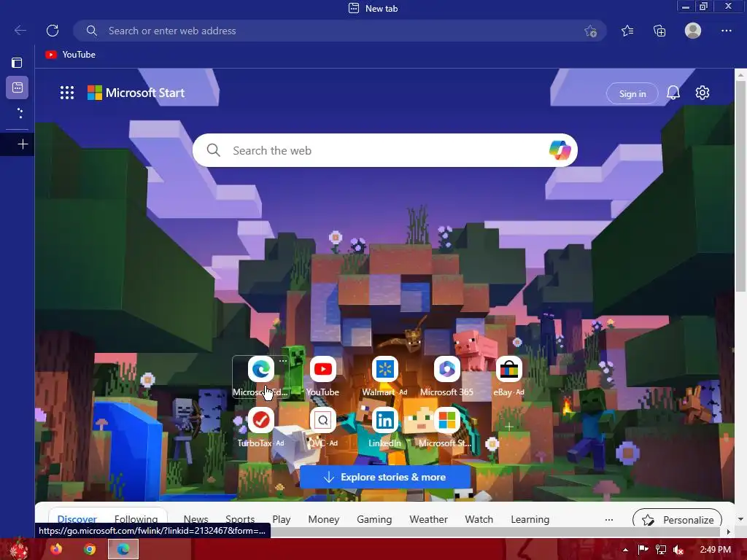Switch to the Weather tab
747x560 pixels.
(x=428, y=519)
